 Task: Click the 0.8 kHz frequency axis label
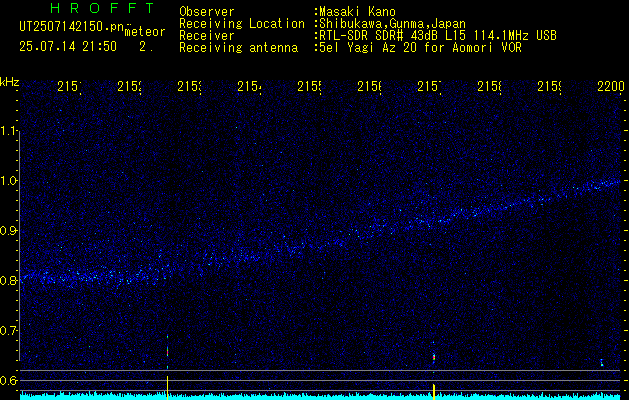point(8,280)
